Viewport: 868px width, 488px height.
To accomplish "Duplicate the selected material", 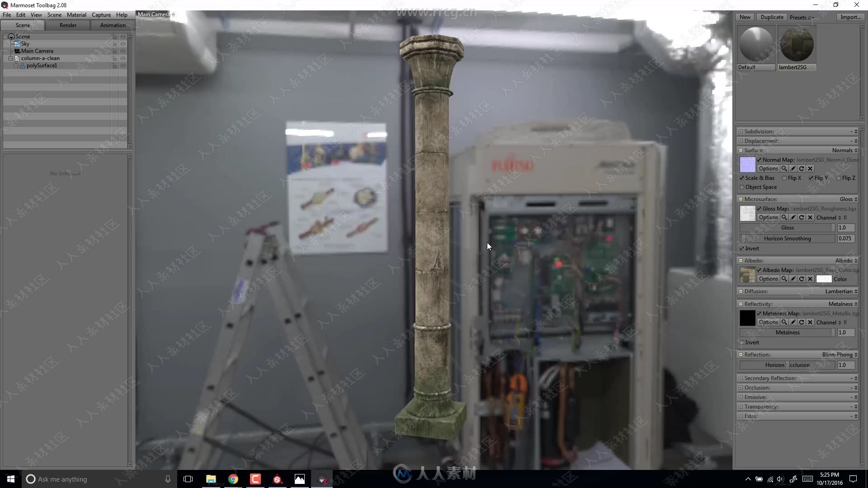I will (x=772, y=17).
